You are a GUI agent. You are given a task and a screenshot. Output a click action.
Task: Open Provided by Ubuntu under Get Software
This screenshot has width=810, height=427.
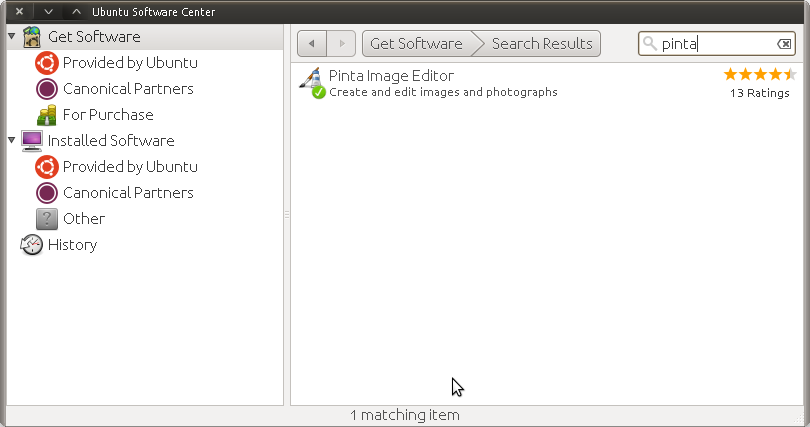point(130,63)
